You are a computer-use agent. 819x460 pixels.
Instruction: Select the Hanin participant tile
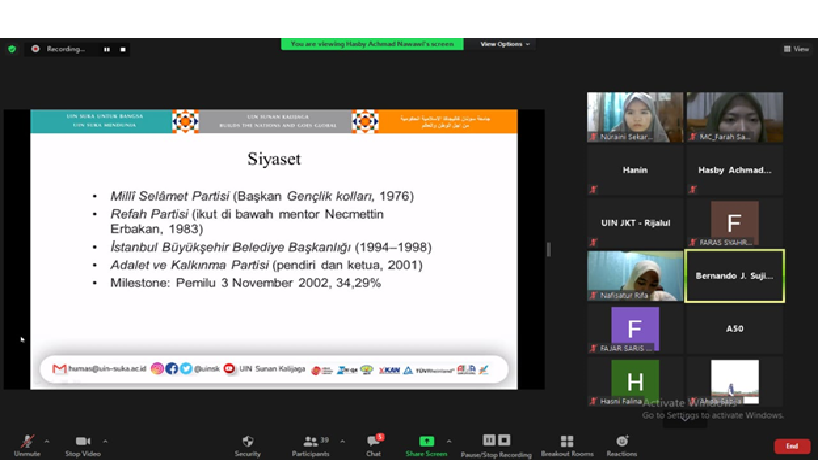(635, 170)
